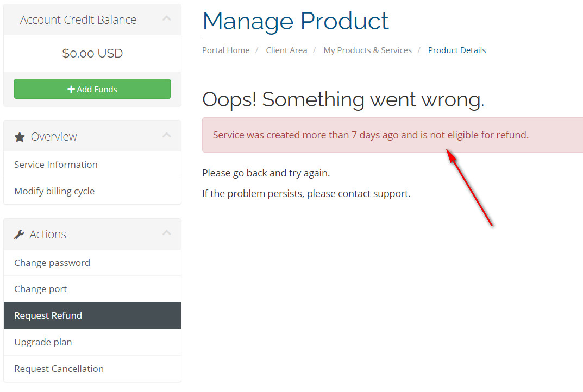Open the Change password action

[52, 263]
